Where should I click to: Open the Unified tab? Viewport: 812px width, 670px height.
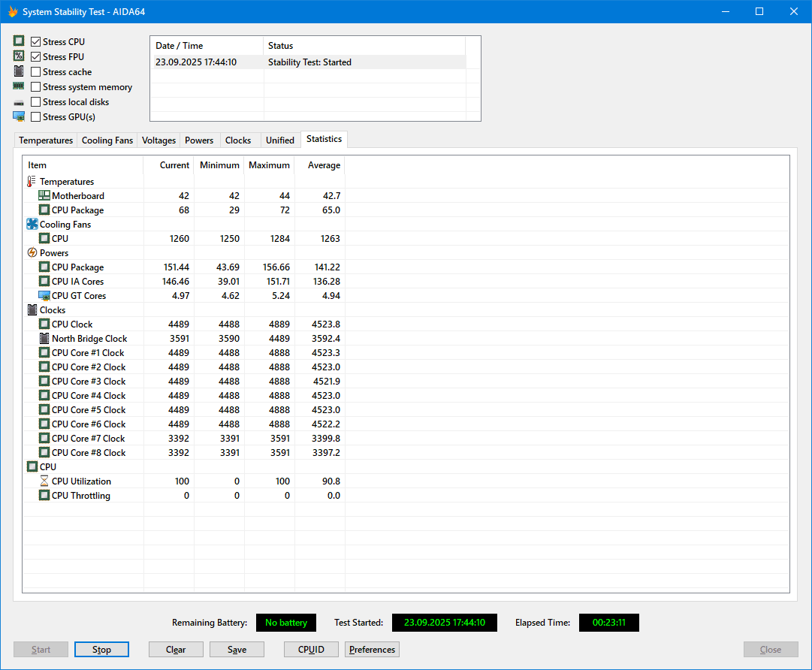pos(280,140)
